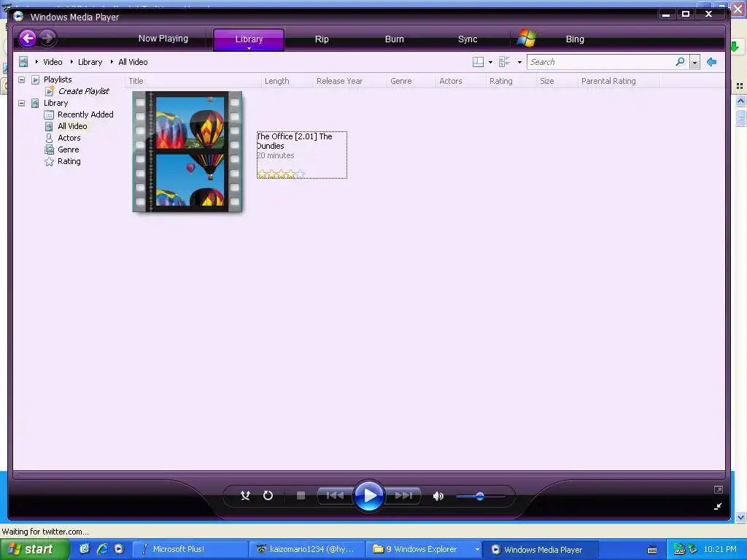Toggle shuffle mode
This screenshot has height=560, width=747.
[x=245, y=496]
